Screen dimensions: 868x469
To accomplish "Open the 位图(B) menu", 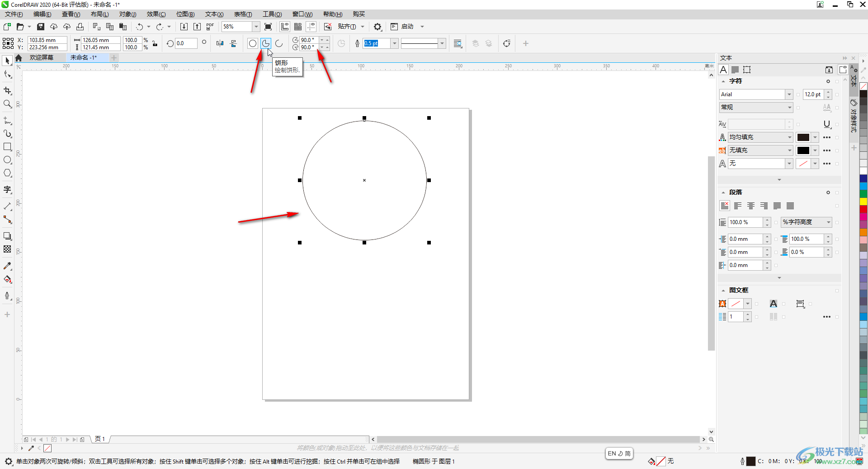I will click(x=185, y=14).
